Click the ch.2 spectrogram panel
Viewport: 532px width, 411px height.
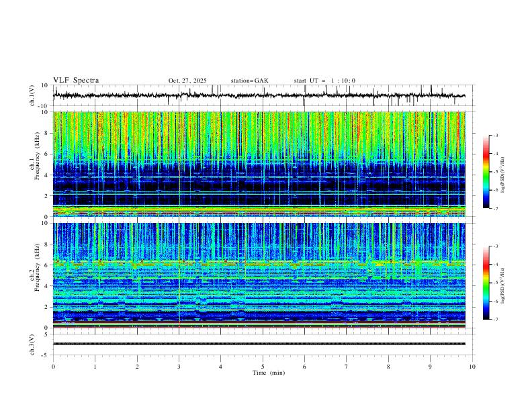pos(259,275)
